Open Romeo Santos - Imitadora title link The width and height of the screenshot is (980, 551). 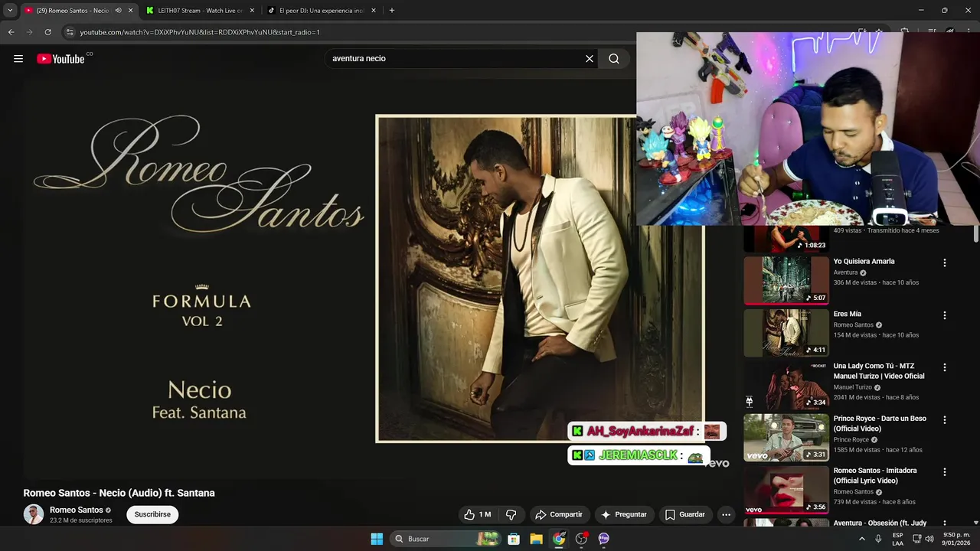point(875,475)
